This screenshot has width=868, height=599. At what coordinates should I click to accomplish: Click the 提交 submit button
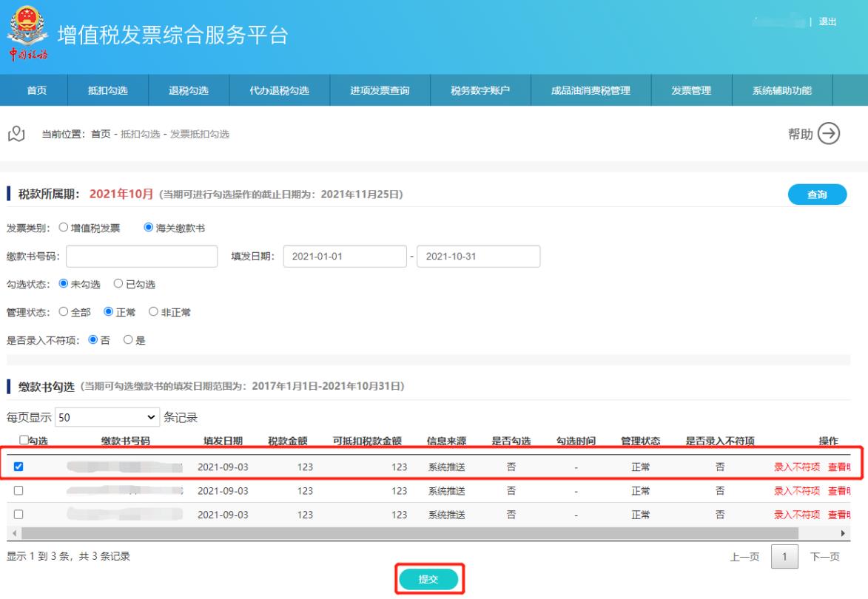pyautogui.click(x=428, y=579)
